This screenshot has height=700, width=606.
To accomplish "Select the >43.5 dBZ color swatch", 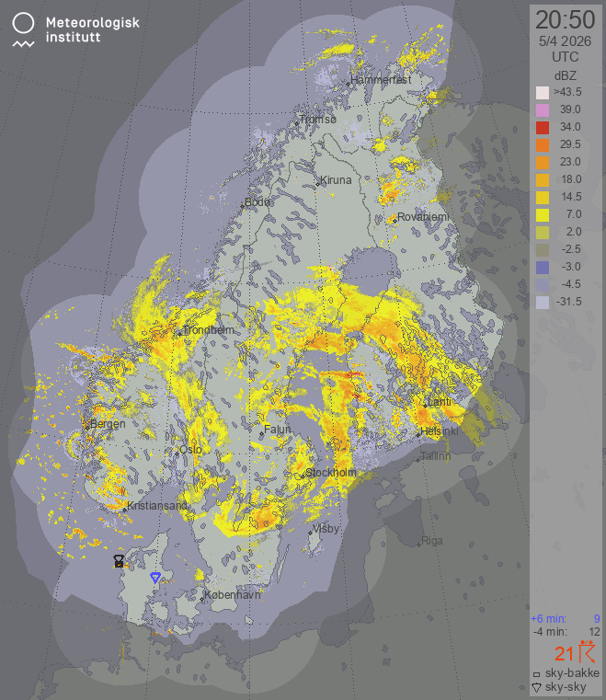I will pyautogui.click(x=543, y=93).
